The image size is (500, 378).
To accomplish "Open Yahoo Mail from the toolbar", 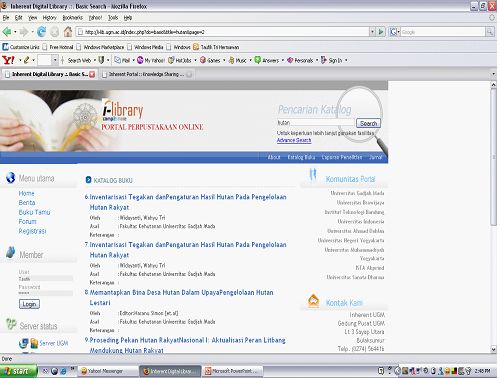I will [x=122, y=60].
